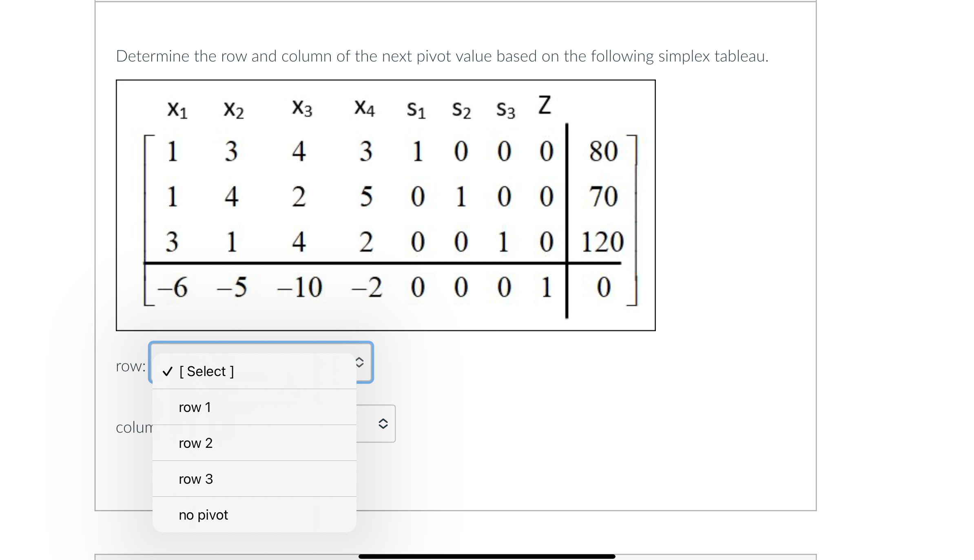974x560 pixels.
Task: Click the value 120 in the tableau
Action: tap(602, 241)
